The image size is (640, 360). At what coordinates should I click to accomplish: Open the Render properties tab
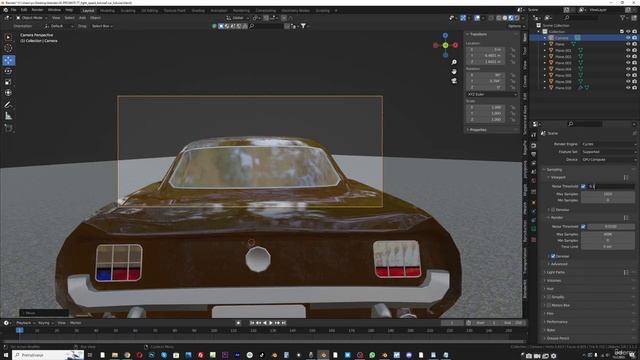[533, 146]
